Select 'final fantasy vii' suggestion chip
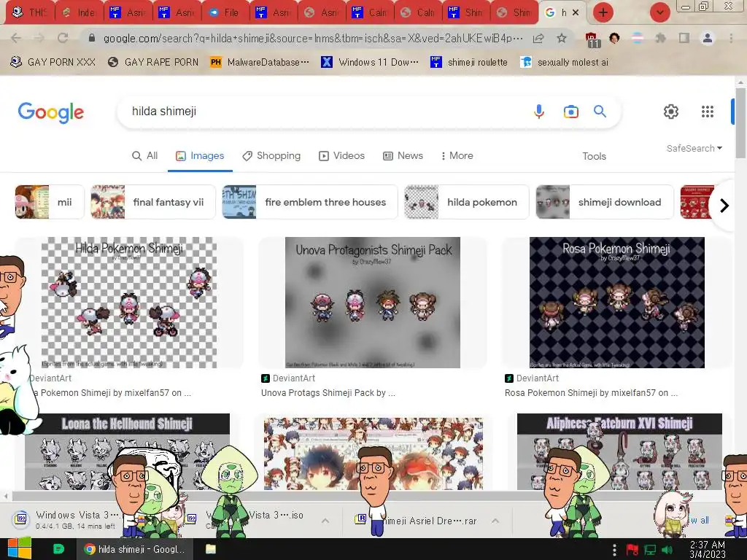 point(153,202)
